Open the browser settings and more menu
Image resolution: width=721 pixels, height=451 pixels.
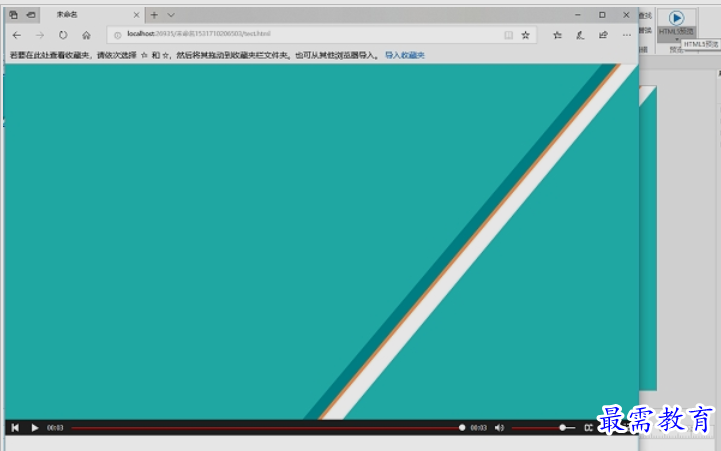coord(627,35)
